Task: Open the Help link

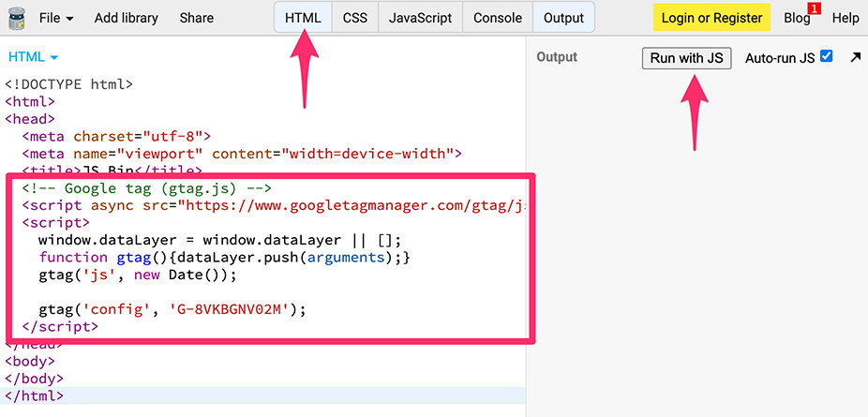Action: pyautogui.click(x=846, y=18)
